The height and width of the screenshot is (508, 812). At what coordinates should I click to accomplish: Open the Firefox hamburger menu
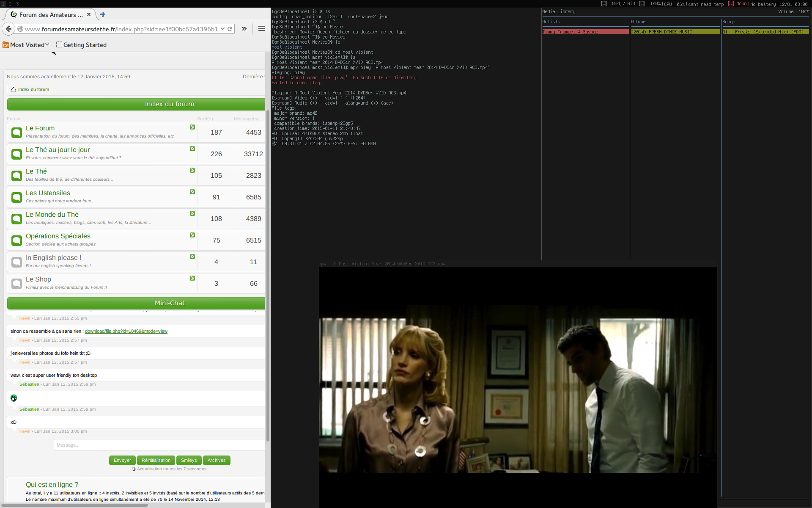(262, 29)
